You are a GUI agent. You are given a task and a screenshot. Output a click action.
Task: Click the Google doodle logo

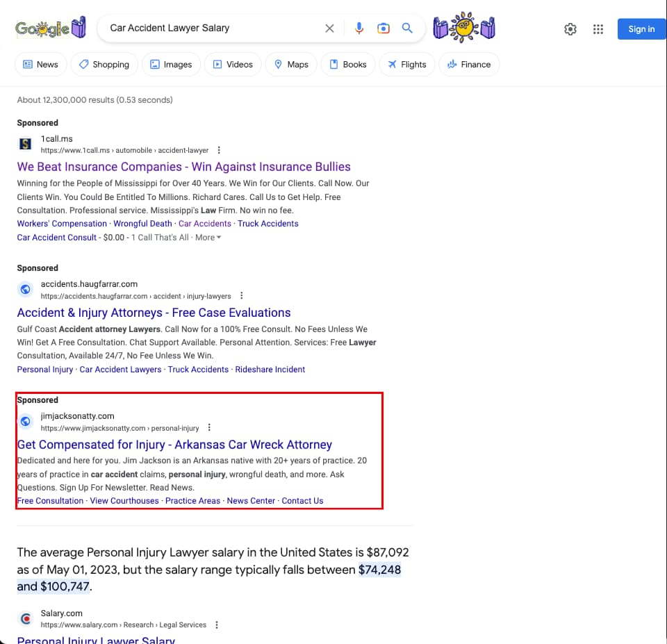tap(51, 28)
